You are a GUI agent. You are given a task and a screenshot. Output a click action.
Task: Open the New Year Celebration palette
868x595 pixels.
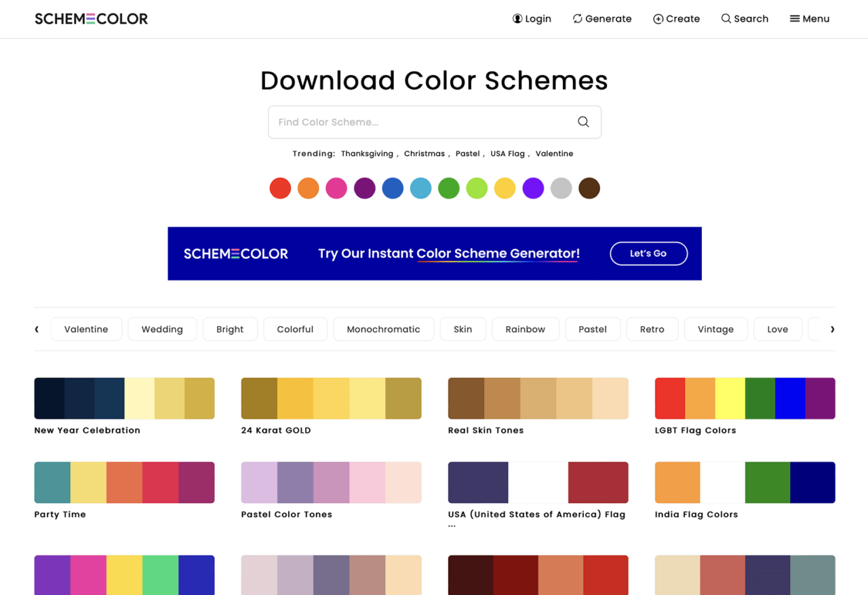click(x=125, y=398)
